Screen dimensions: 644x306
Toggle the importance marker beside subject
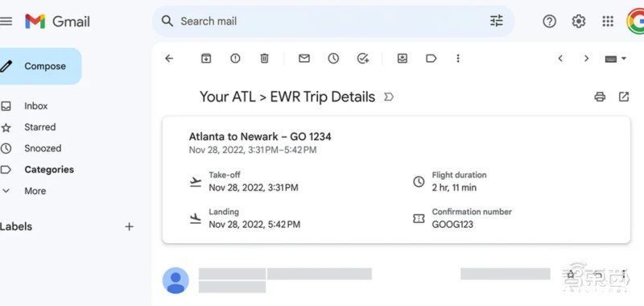(388, 97)
